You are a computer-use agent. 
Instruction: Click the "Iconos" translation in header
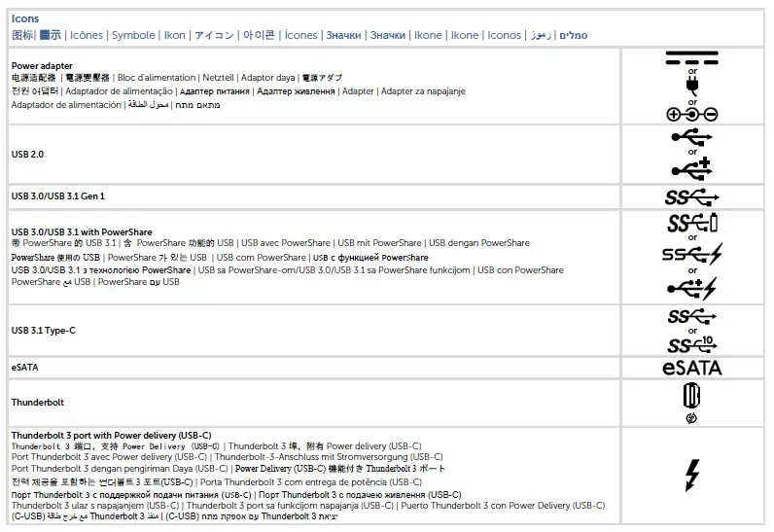504,36
